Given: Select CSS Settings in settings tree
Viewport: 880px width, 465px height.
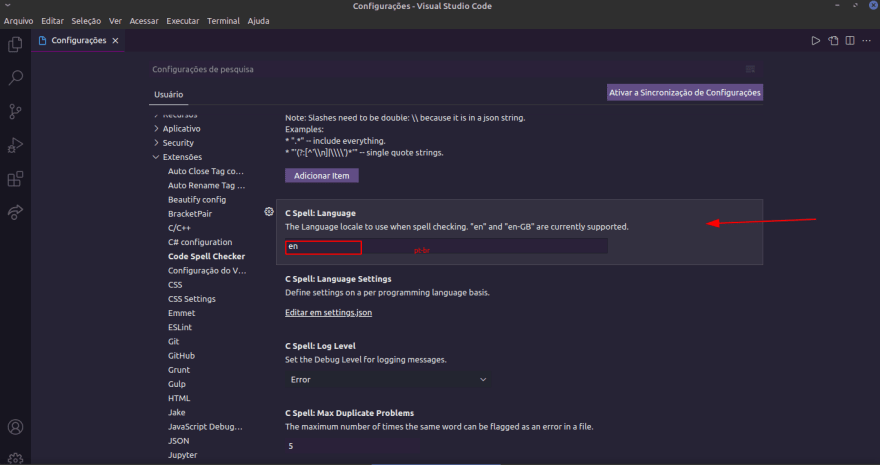Looking at the screenshot, I should coord(191,299).
